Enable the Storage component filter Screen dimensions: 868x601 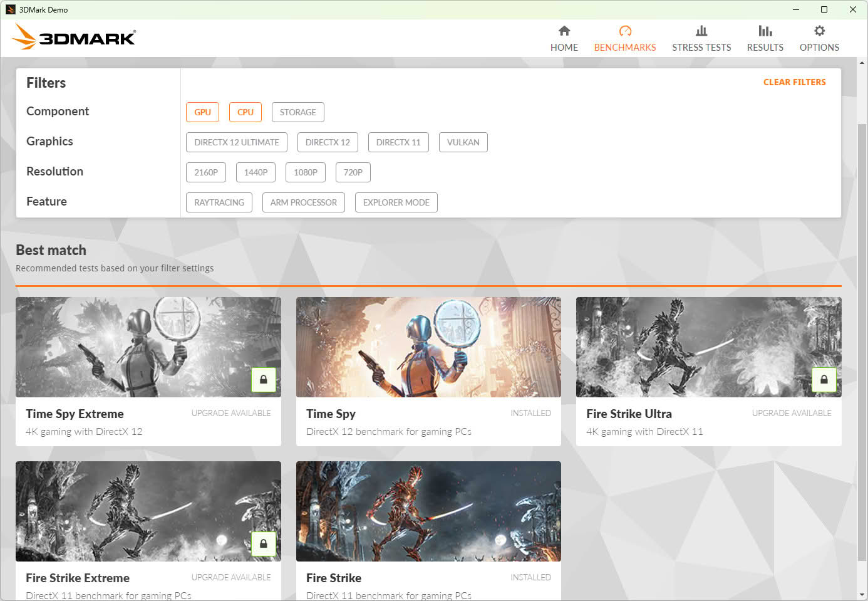point(298,112)
